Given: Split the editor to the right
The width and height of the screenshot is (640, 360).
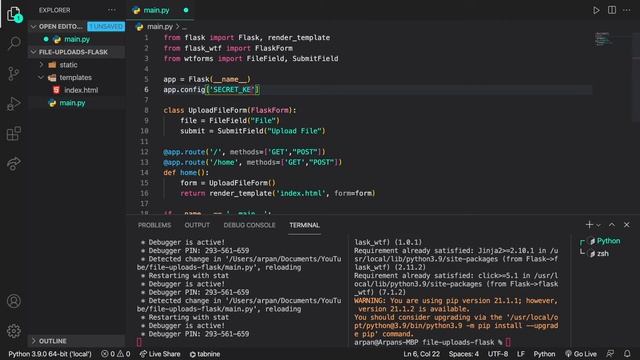Looking at the screenshot, I should 612,10.
